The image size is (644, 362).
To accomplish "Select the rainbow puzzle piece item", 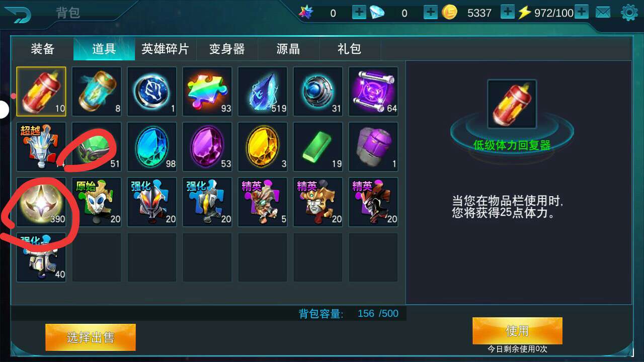I will pyautogui.click(x=207, y=92).
